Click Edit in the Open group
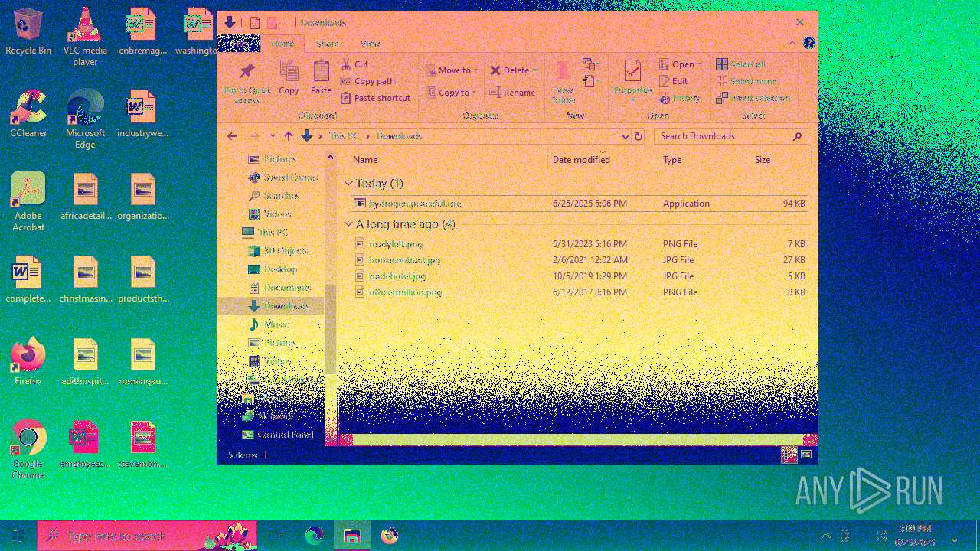This screenshot has height=551, width=980. coord(672,81)
